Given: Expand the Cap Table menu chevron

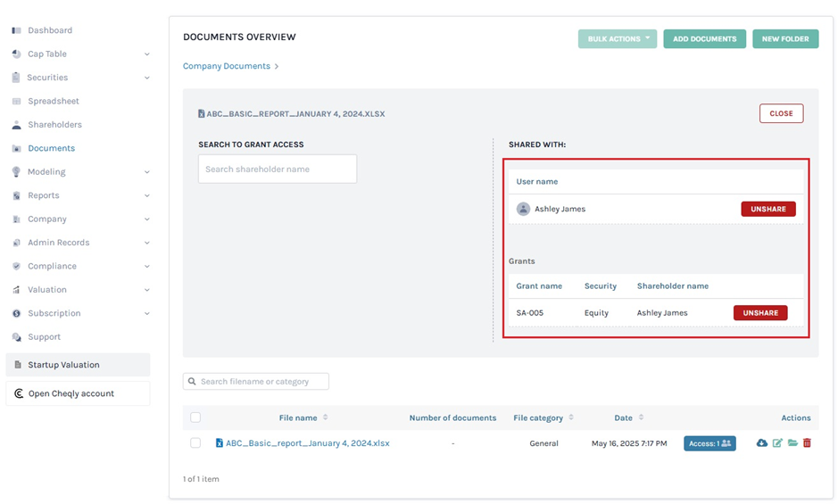Looking at the screenshot, I should 147,54.
